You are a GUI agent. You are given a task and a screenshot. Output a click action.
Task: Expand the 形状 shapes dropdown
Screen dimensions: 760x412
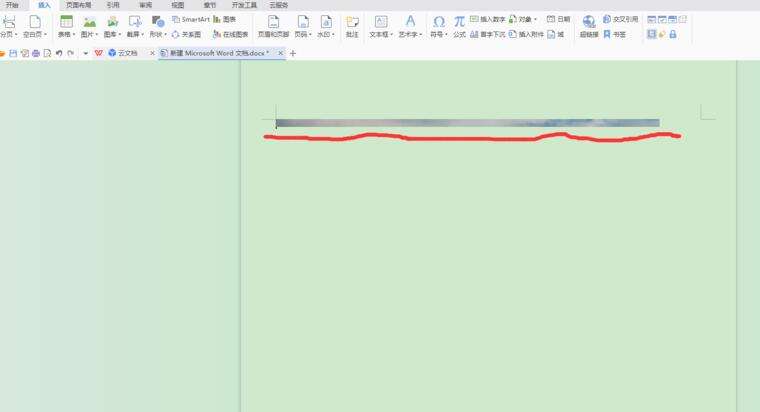pyautogui.click(x=165, y=35)
